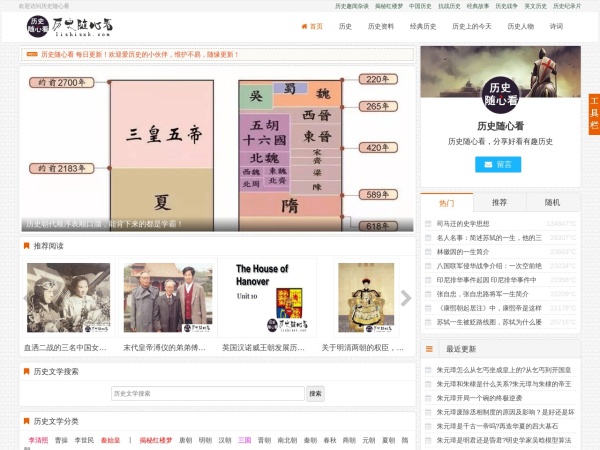Open the article 名人名事:简述苏轼的一生

[x=489, y=238]
